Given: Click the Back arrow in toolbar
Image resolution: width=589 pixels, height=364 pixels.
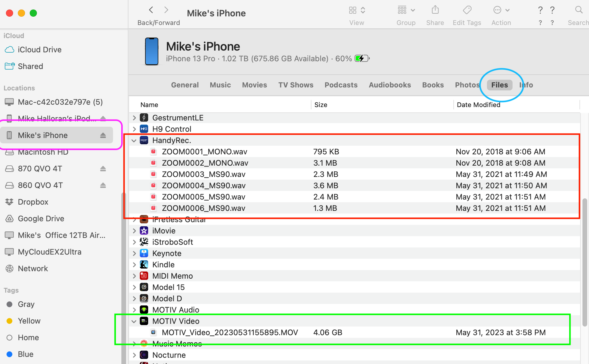Looking at the screenshot, I should tap(151, 10).
